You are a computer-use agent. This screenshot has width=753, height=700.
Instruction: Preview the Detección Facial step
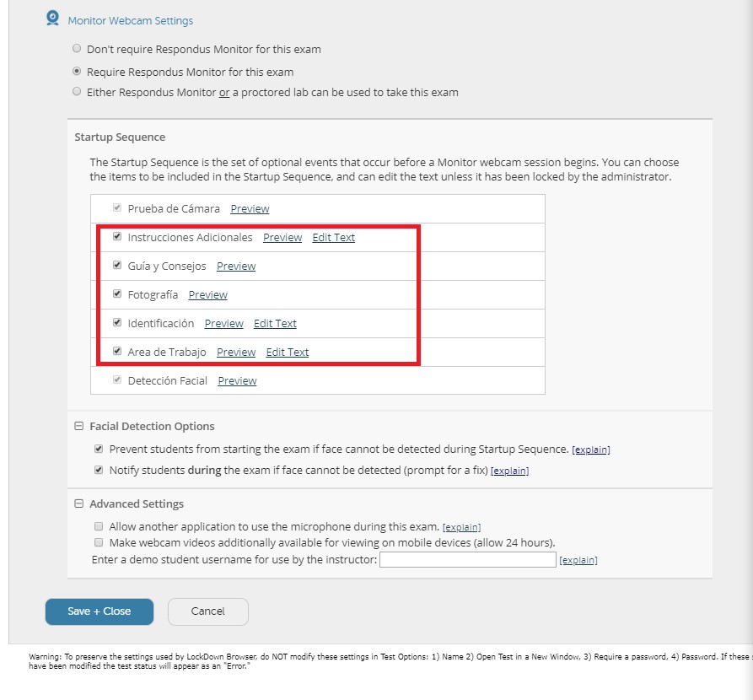pos(237,381)
